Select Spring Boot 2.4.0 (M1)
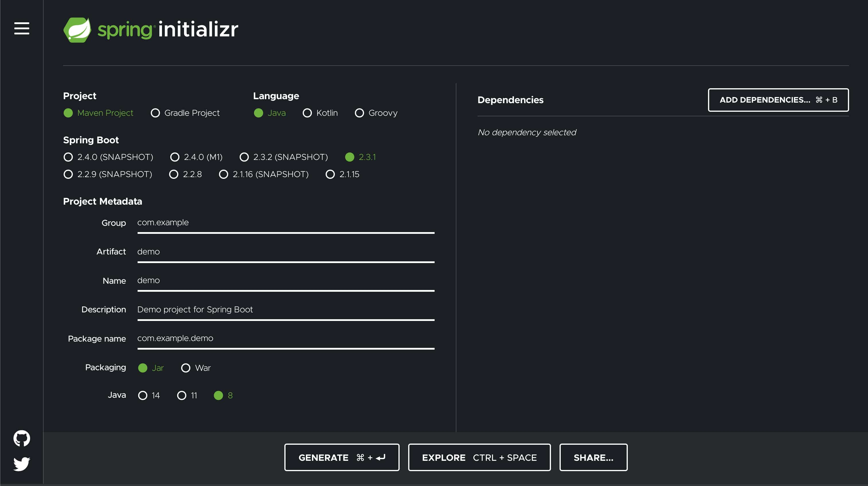Viewport: 868px width, 486px height. (196, 157)
